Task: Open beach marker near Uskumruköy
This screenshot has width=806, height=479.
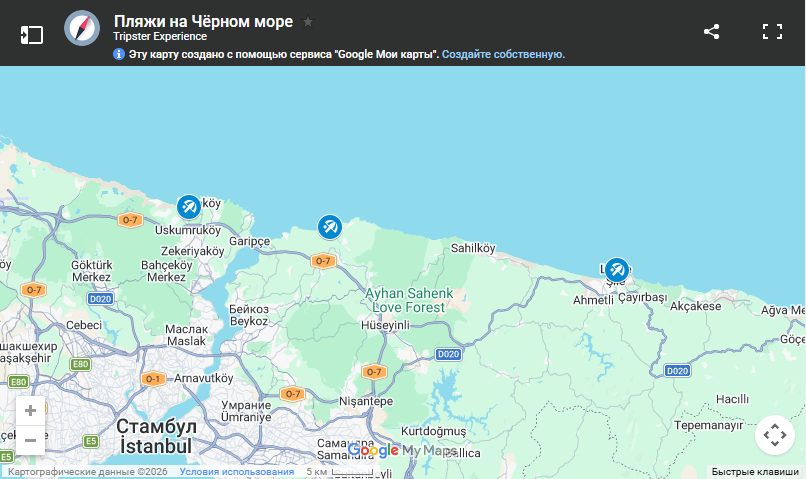Action: (x=189, y=207)
